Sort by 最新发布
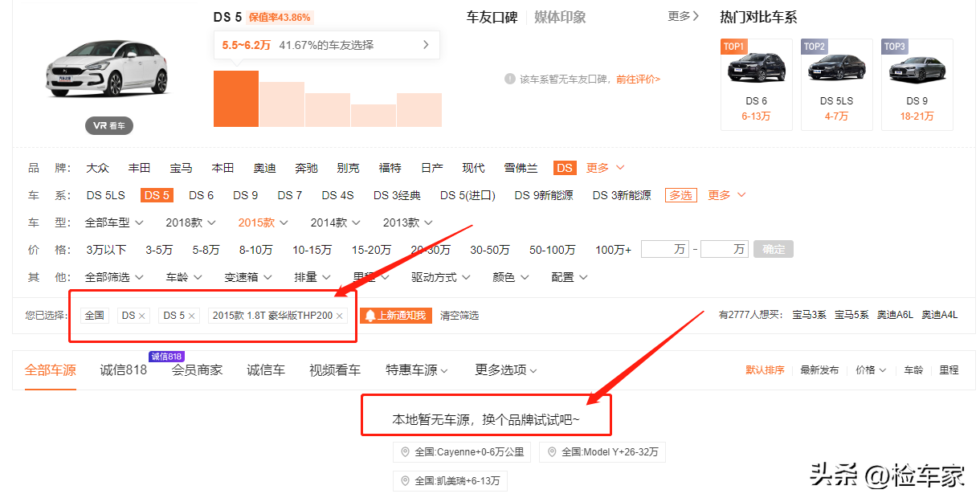 (x=819, y=370)
